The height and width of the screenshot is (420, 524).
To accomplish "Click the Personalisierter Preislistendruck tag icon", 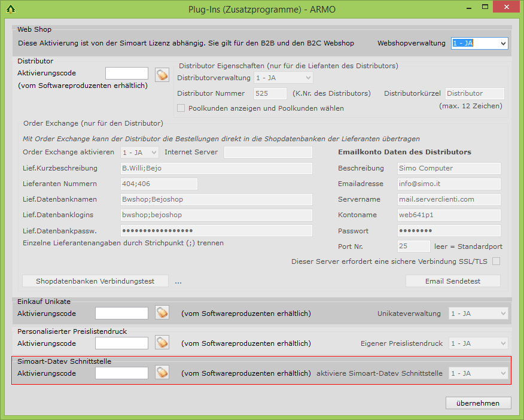I will (x=162, y=343).
